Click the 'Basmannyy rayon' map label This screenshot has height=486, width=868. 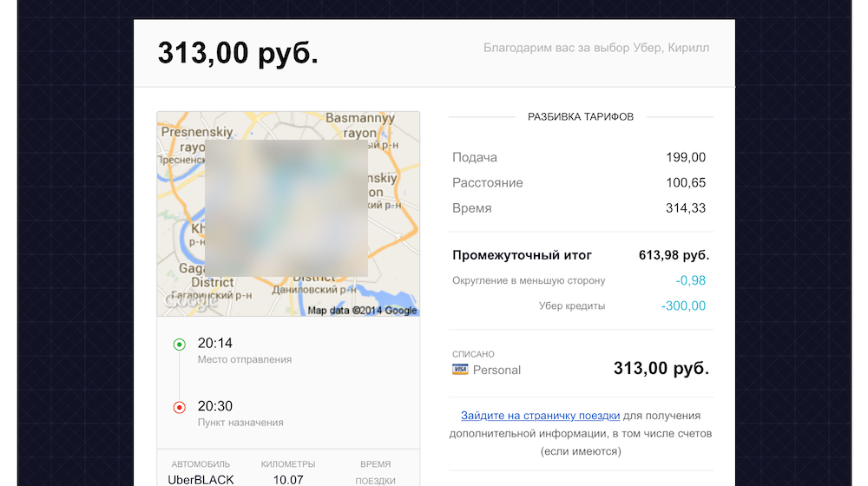coord(360,126)
